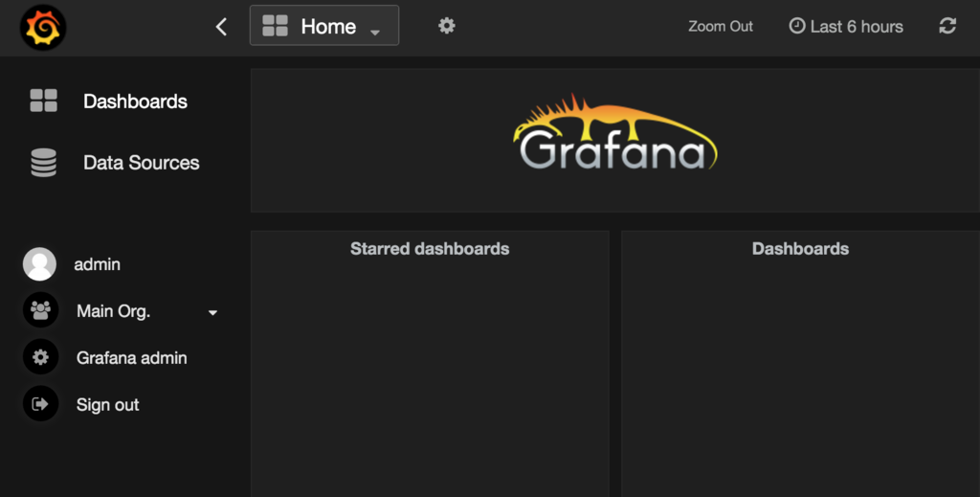Expand the Main Org. dropdown arrow
Screen dimensions: 980x497
(x=212, y=312)
